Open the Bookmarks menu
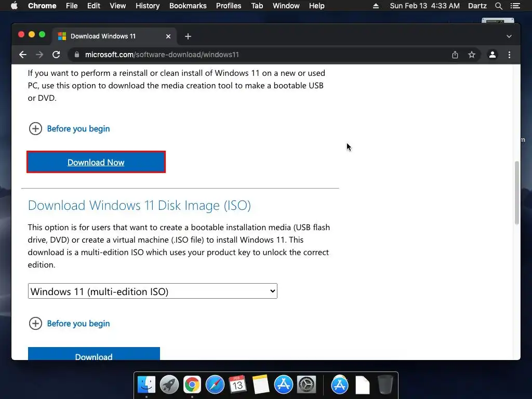This screenshot has height=399, width=532. coord(188,6)
